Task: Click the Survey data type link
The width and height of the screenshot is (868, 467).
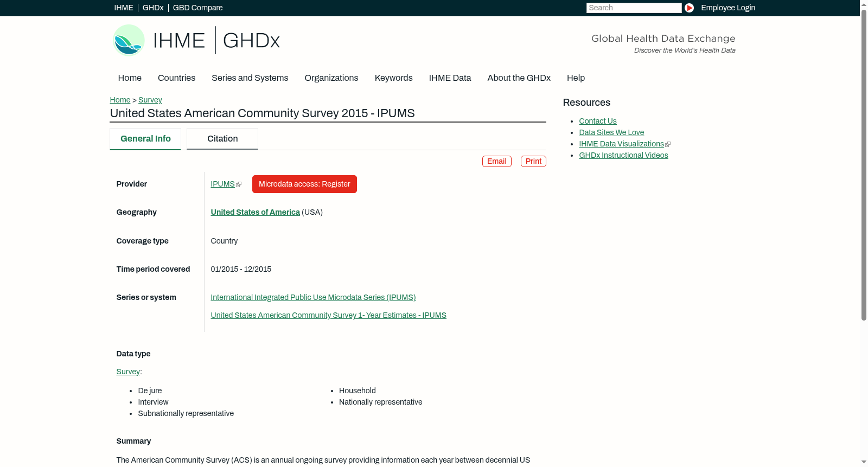Action: tap(128, 372)
